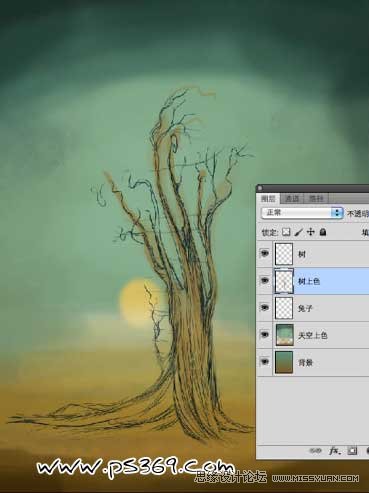
Task: Select the layer named 兔子
Action: (x=305, y=308)
